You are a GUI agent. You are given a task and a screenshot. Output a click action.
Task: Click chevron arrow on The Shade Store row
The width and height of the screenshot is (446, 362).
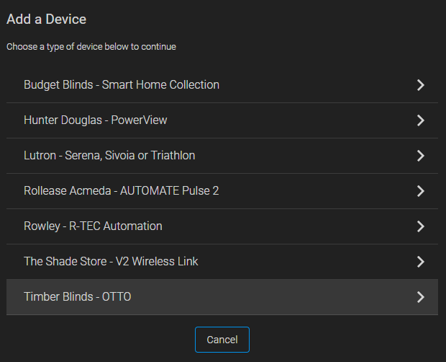[421, 262]
